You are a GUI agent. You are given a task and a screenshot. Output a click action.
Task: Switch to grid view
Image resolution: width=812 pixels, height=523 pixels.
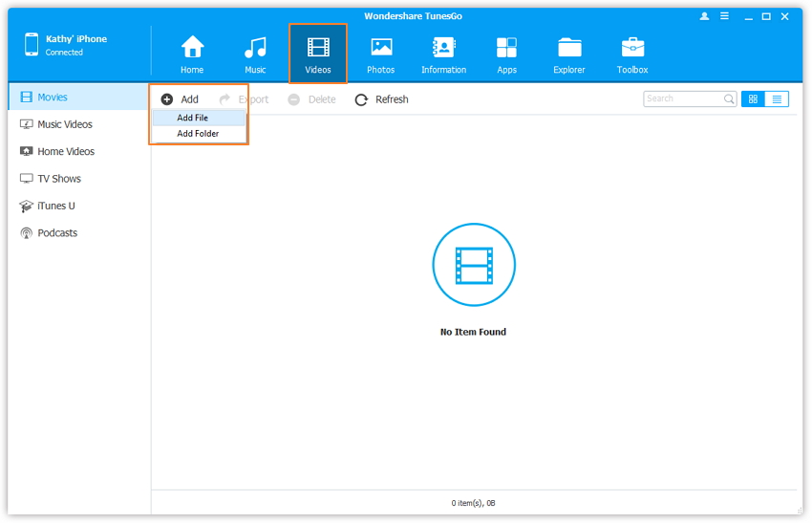point(753,98)
